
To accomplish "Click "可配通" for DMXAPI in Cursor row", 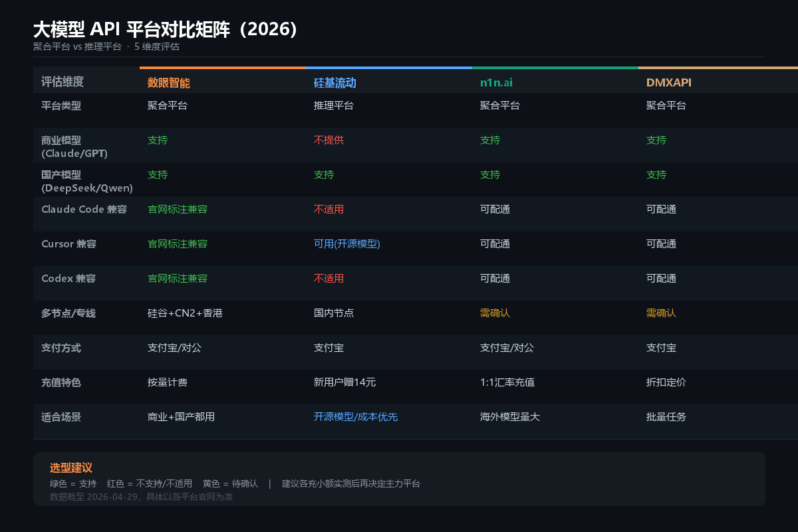I will [661, 243].
